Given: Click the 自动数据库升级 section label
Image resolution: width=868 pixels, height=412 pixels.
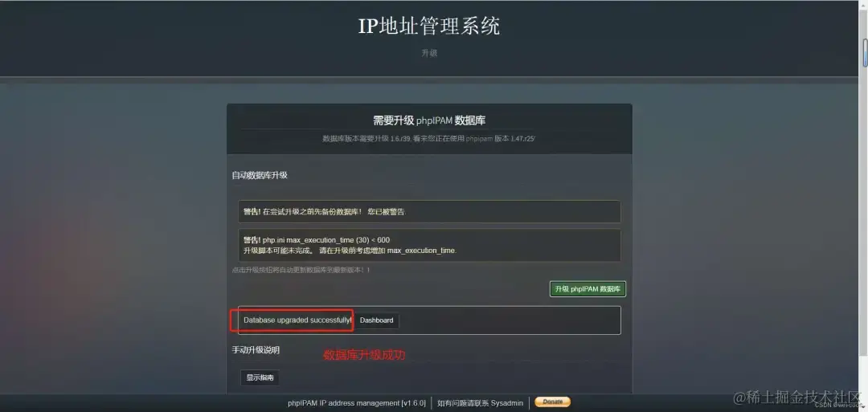Looking at the screenshot, I should pos(260,175).
